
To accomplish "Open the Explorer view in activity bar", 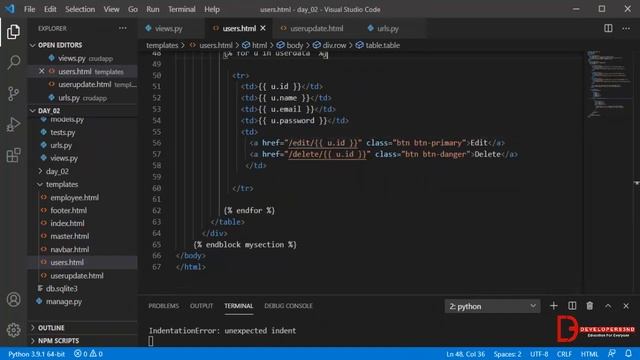I will click(13, 32).
